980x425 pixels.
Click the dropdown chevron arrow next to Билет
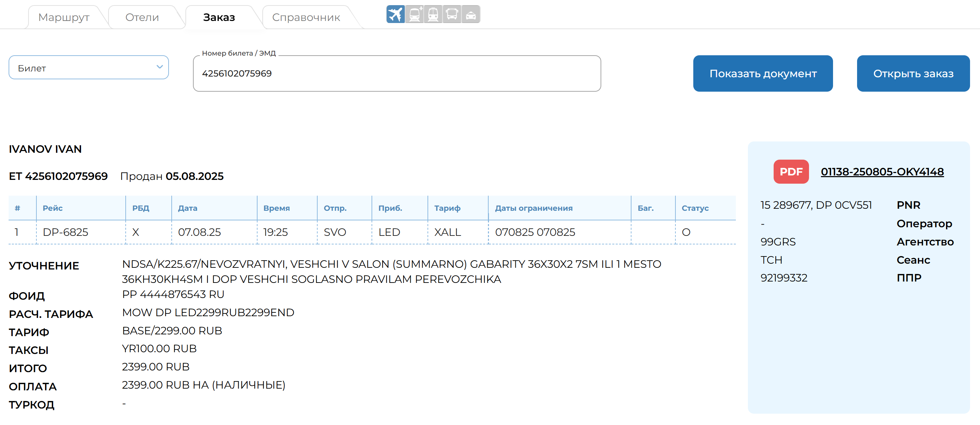159,67
